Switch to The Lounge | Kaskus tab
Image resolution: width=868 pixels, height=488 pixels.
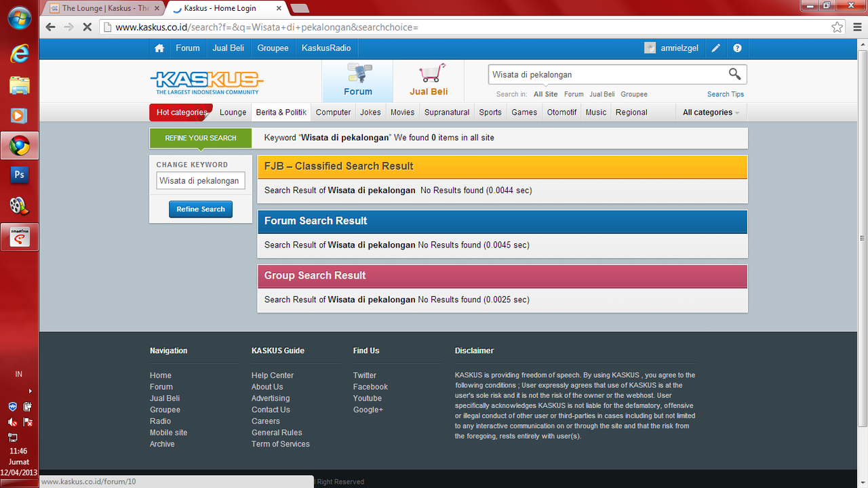[104, 8]
